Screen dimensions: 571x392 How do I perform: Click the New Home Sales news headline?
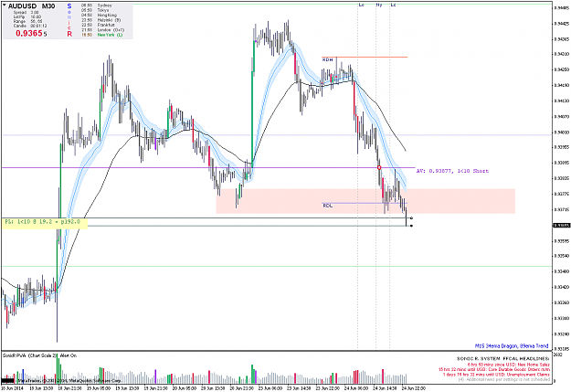tap(509, 365)
